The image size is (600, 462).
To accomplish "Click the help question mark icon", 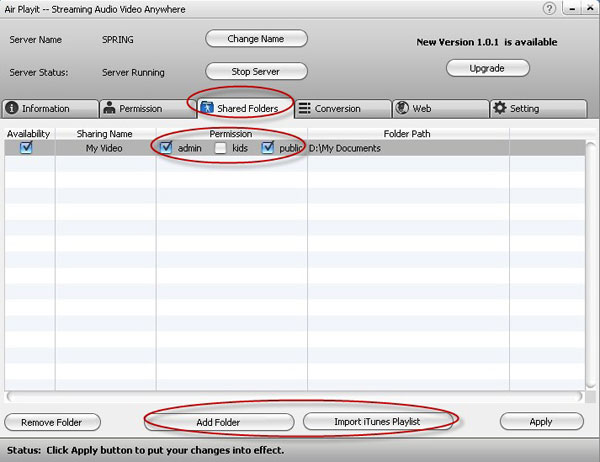I will coord(549,8).
